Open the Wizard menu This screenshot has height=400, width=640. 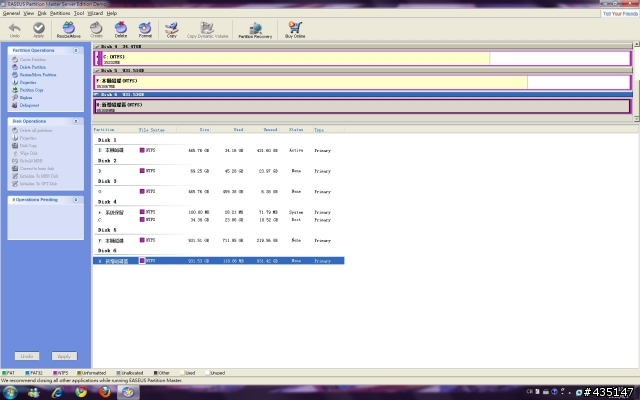tap(95, 13)
